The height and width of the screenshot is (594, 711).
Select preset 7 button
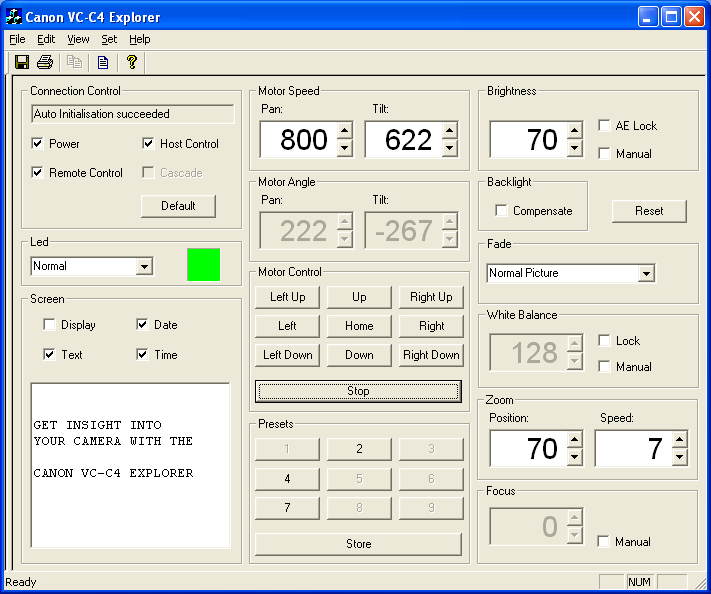pos(287,508)
